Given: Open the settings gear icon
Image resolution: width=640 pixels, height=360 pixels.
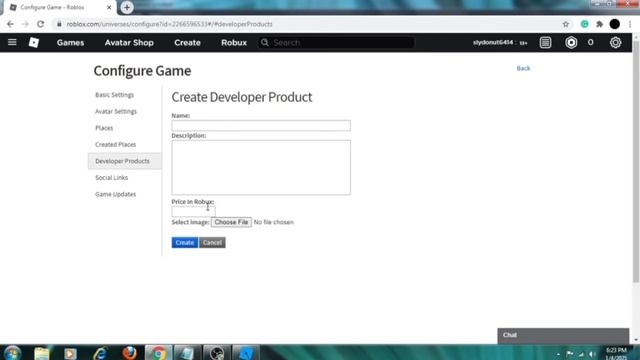Looking at the screenshot, I should pos(615,42).
